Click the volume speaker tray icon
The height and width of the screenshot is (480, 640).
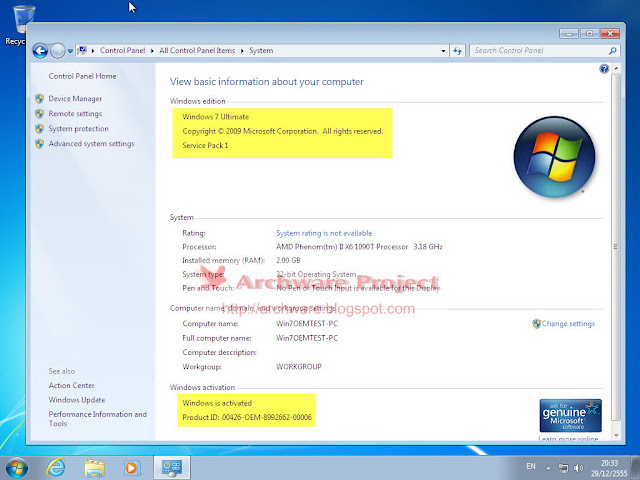[578, 468]
